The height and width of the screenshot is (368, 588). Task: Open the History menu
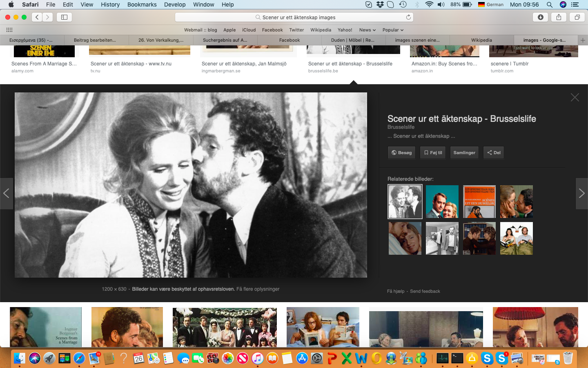tap(110, 4)
